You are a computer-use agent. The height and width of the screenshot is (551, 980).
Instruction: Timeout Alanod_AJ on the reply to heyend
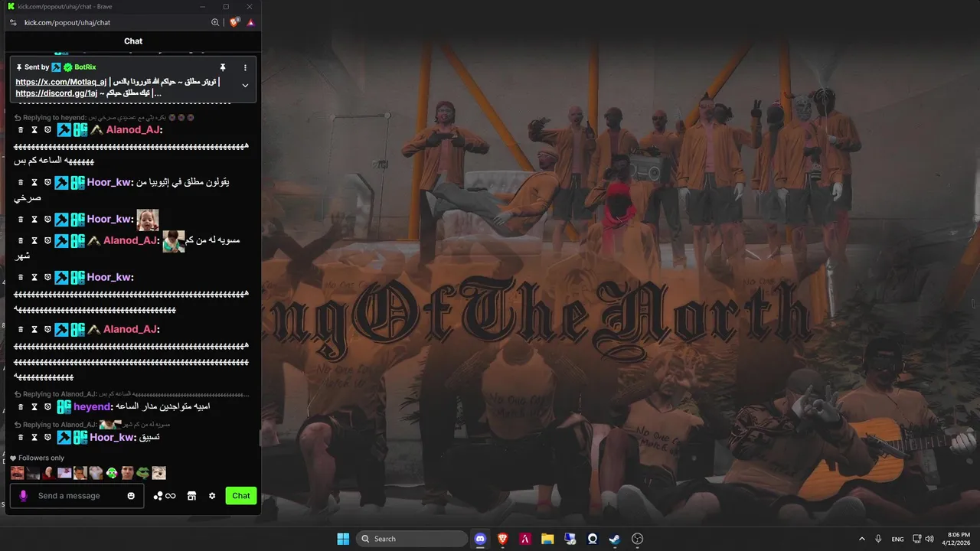tap(34, 130)
